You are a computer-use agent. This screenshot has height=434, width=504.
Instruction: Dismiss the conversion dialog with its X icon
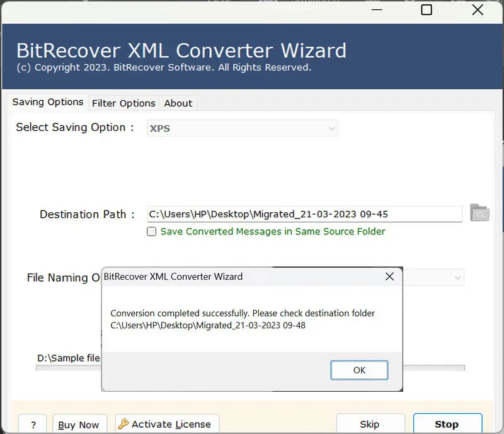(x=389, y=277)
